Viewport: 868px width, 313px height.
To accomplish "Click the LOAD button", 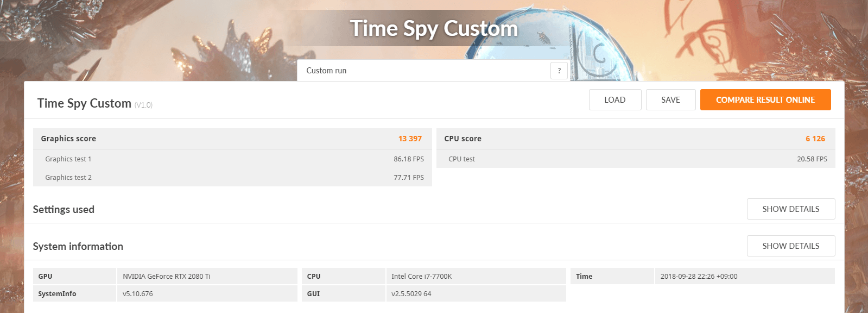I will [615, 100].
